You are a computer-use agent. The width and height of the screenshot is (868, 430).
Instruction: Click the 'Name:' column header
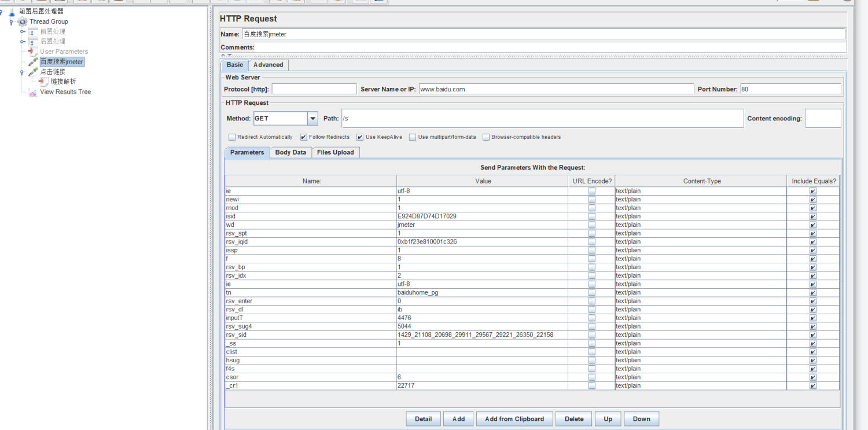tap(311, 181)
